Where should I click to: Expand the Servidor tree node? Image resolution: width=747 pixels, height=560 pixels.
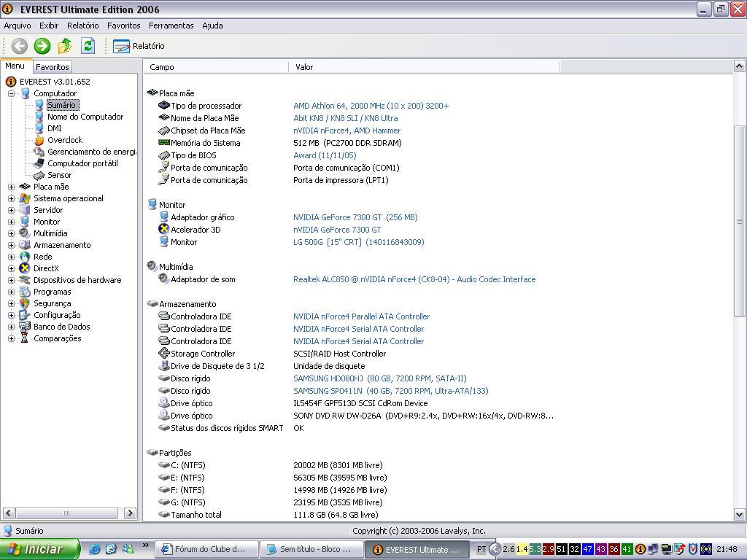[11, 210]
